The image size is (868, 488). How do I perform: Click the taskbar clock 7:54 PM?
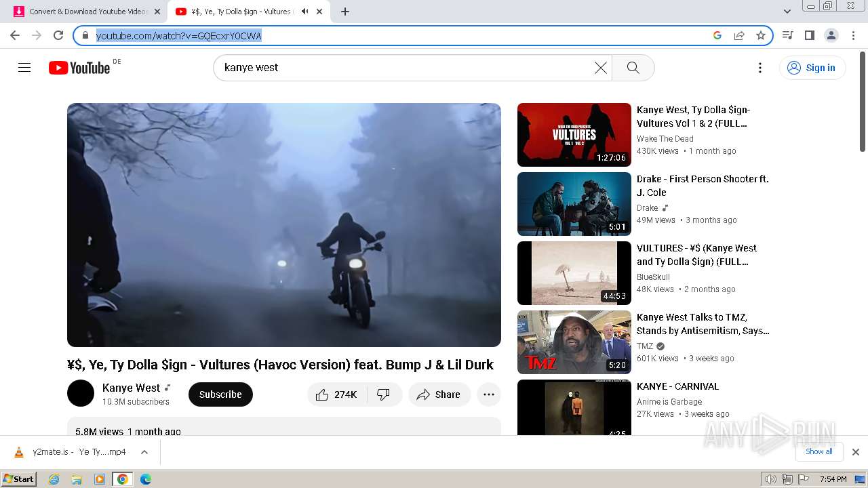833,479
